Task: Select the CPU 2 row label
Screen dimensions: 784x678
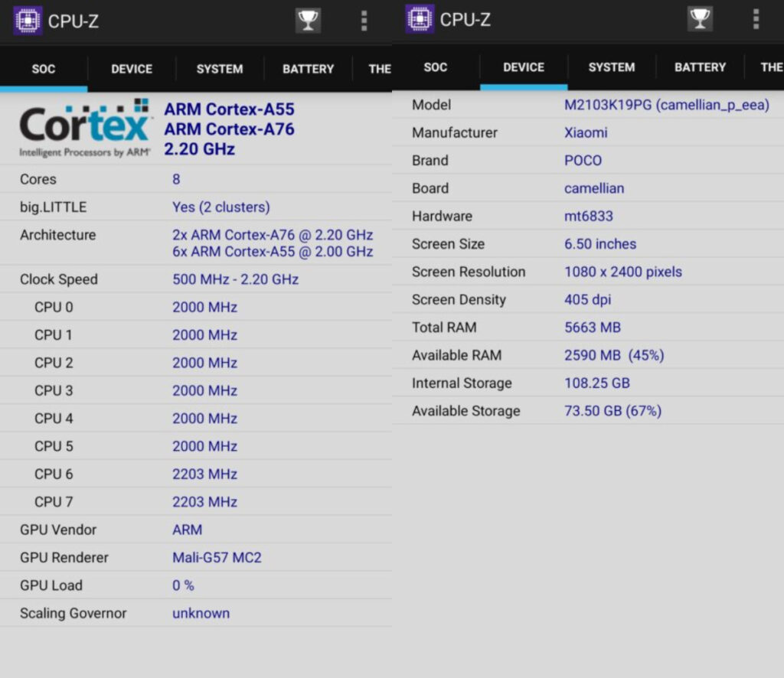Action: point(54,363)
